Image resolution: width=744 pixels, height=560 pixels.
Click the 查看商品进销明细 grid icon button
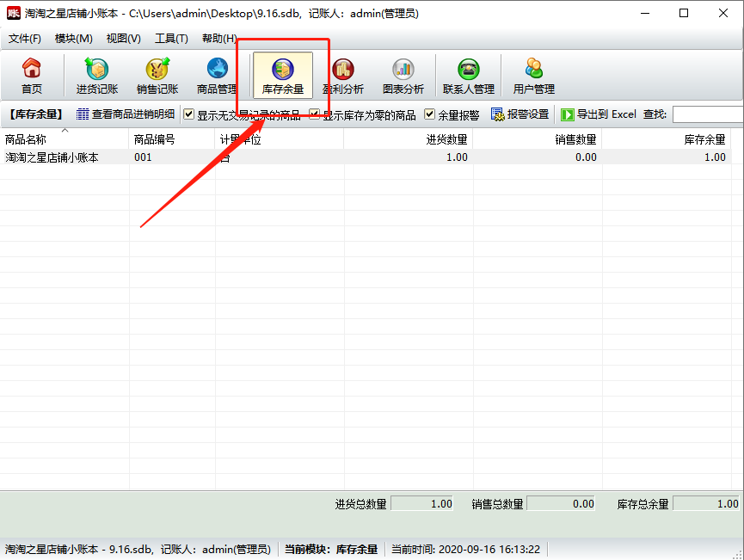pyautogui.click(x=126, y=114)
